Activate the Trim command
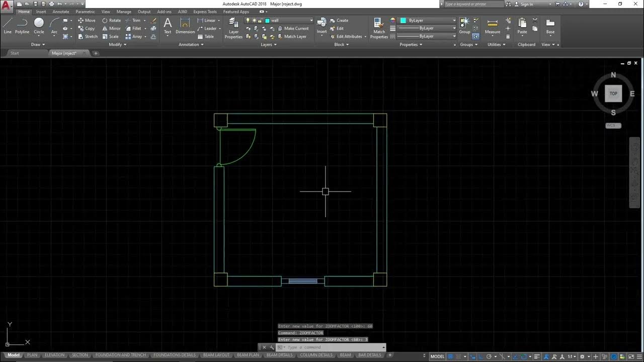Screen dimensions: 644x362 pos(133,21)
